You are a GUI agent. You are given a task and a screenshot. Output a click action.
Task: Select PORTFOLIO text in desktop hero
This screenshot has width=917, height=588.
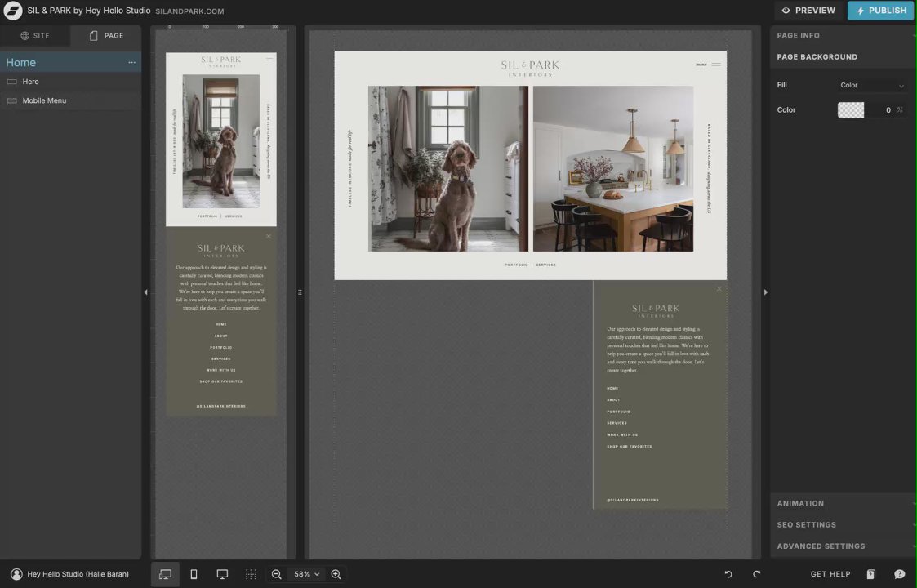516,265
